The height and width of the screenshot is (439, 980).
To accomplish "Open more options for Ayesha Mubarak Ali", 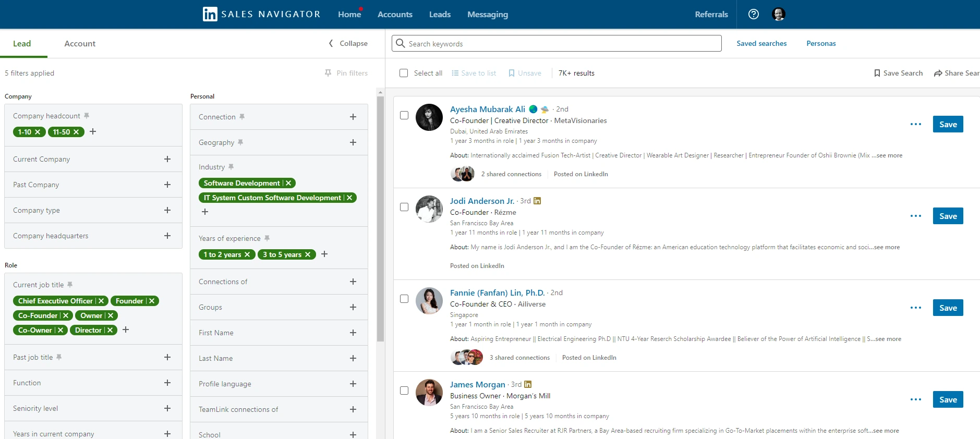I will click(916, 124).
